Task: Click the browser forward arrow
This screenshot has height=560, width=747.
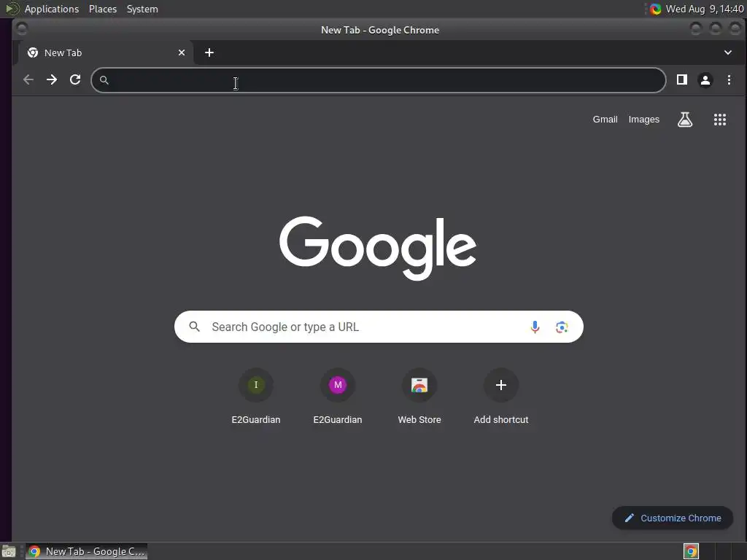Action: click(x=52, y=79)
